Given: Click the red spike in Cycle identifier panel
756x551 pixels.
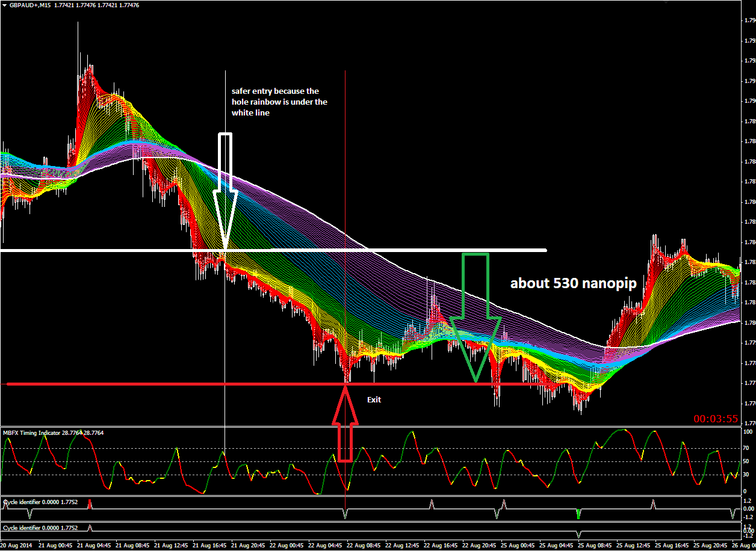Looking at the screenshot, I should (x=90, y=503).
